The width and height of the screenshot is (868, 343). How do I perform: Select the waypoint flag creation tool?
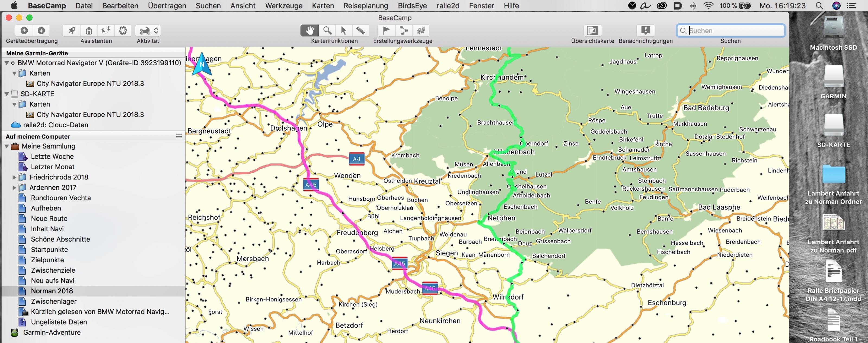(x=387, y=30)
